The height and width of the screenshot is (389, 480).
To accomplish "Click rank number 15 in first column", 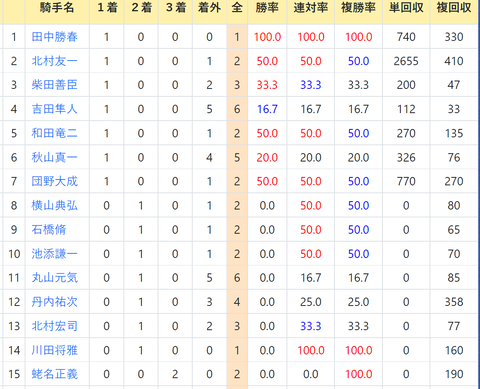I will coord(14,374).
